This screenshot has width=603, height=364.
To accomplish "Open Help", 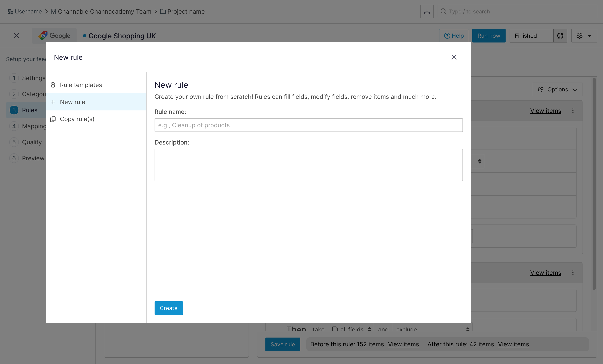I will 454,36.
